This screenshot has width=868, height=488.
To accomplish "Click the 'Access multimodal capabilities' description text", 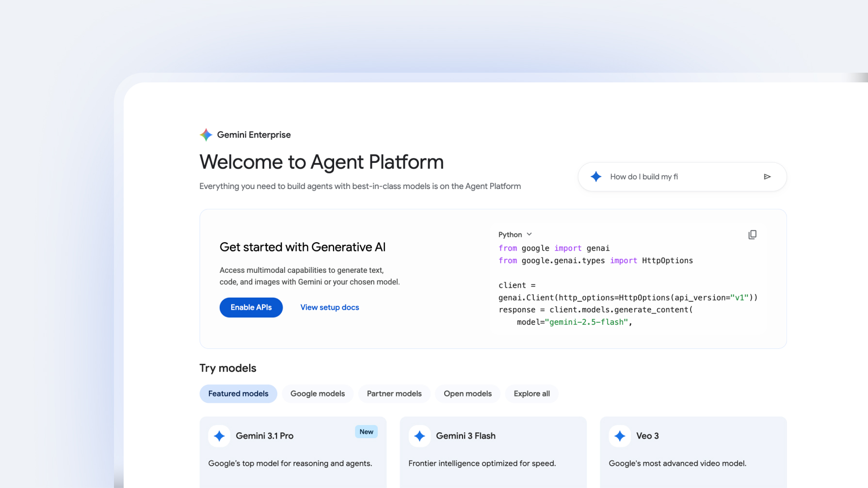I will click(x=310, y=276).
